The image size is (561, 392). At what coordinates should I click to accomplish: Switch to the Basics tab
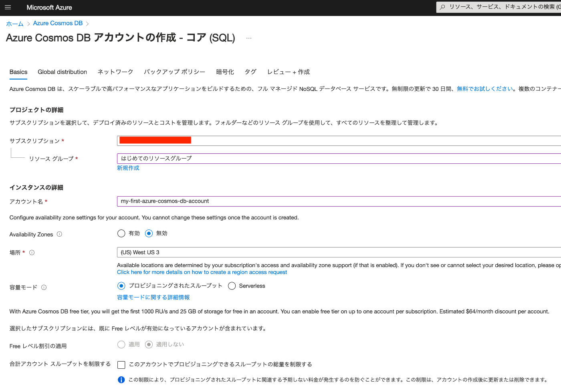pyautogui.click(x=18, y=72)
